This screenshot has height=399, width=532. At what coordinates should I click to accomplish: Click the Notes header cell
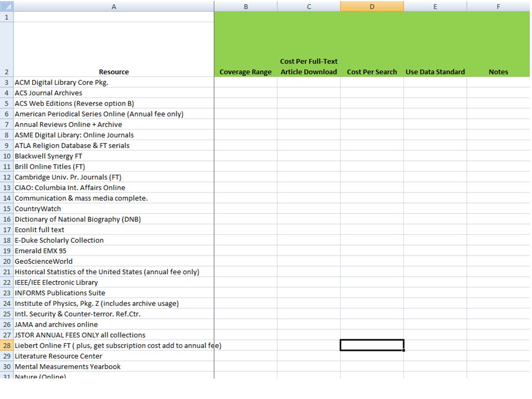498,49
